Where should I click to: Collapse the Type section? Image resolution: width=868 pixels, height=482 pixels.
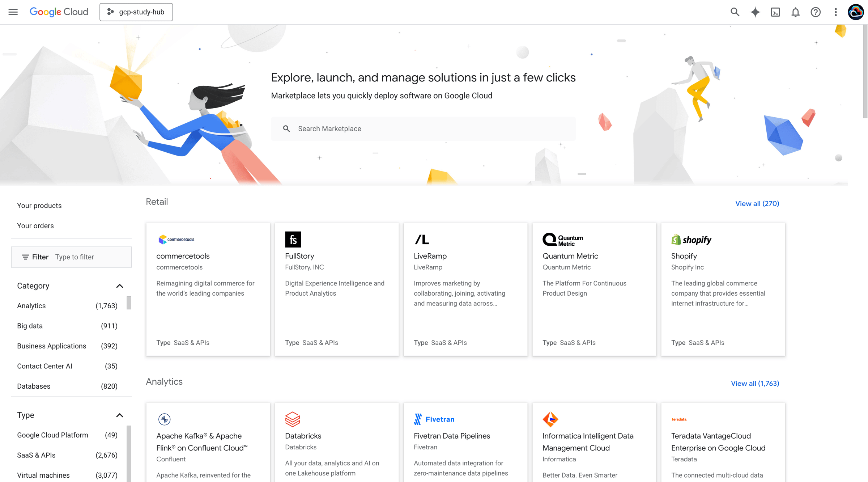120,415
